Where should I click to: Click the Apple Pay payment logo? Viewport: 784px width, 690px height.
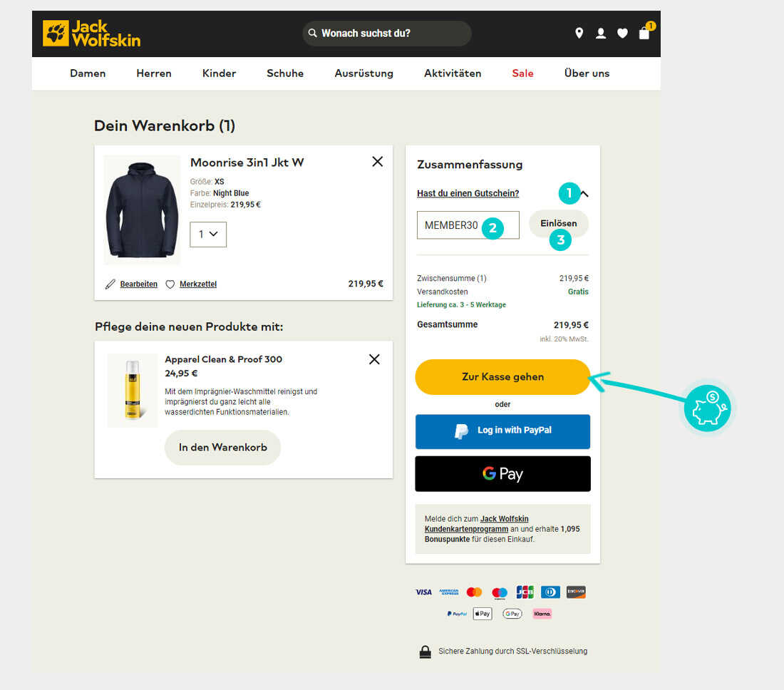tap(483, 614)
